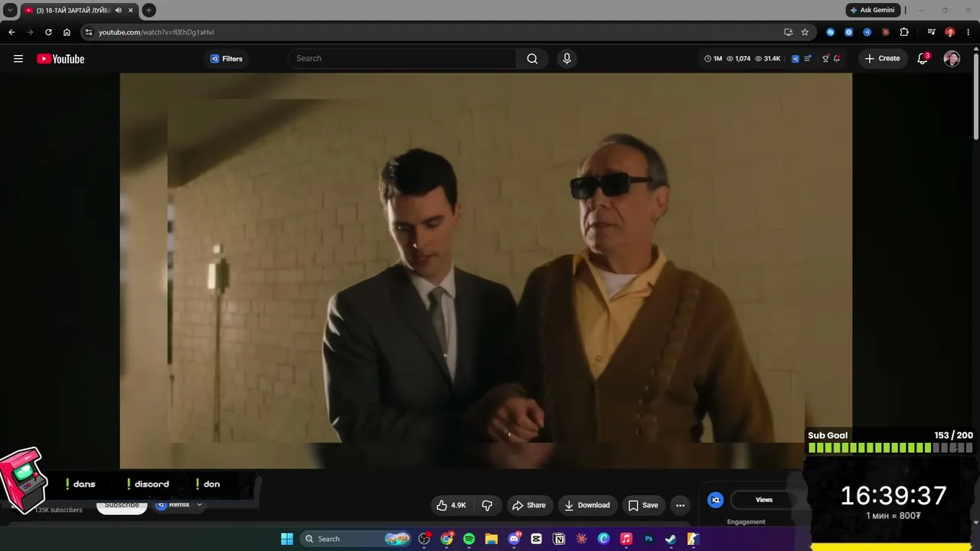Open CapCut from the taskbar
The image size is (980, 551).
tap(536, 539)
